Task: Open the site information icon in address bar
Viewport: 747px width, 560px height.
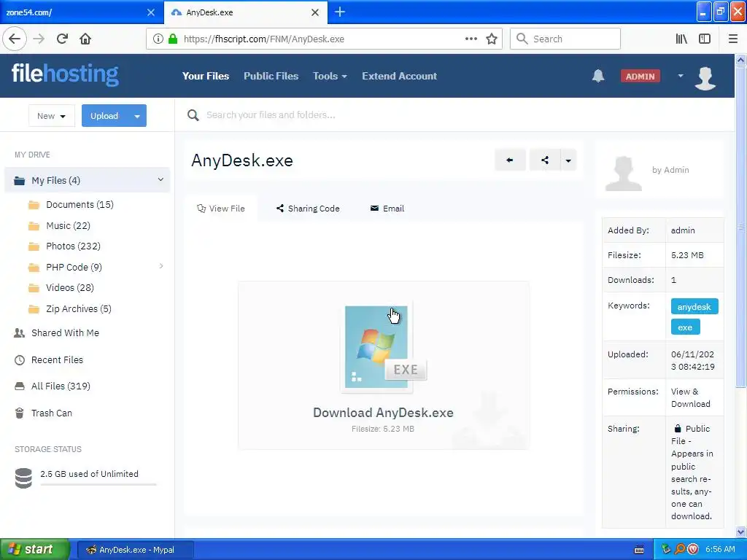Action: (158, 39)
